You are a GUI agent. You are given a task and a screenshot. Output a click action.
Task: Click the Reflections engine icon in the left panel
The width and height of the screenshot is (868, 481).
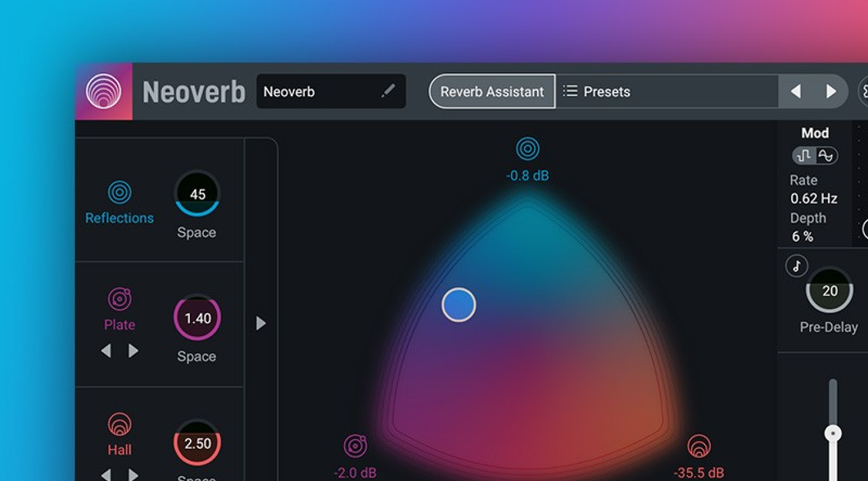click(x=120, y=192)
